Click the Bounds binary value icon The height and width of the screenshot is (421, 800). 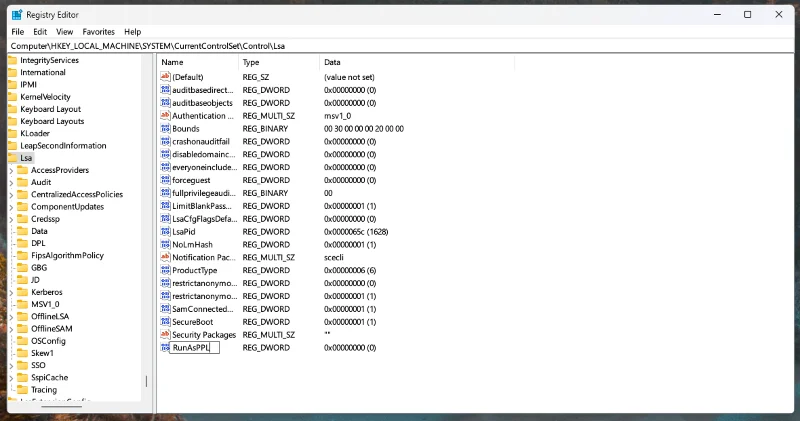165,129
